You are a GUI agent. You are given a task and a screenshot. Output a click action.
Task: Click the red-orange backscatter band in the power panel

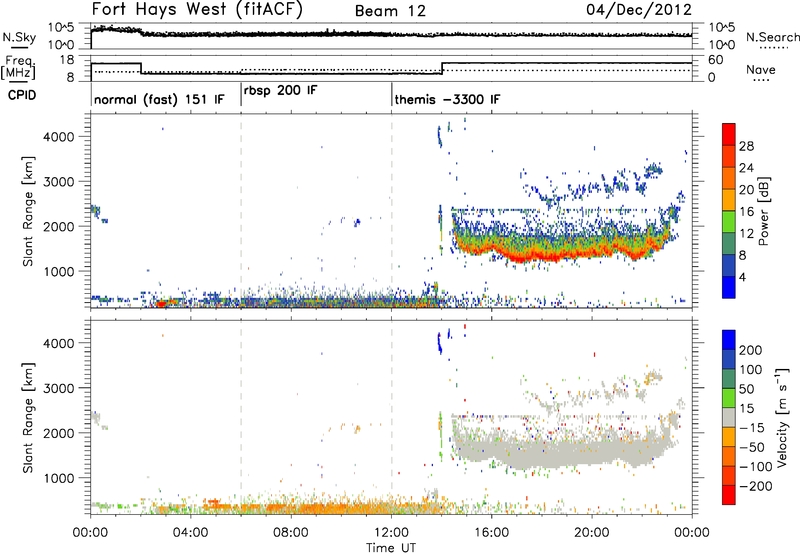coord(561,250)
